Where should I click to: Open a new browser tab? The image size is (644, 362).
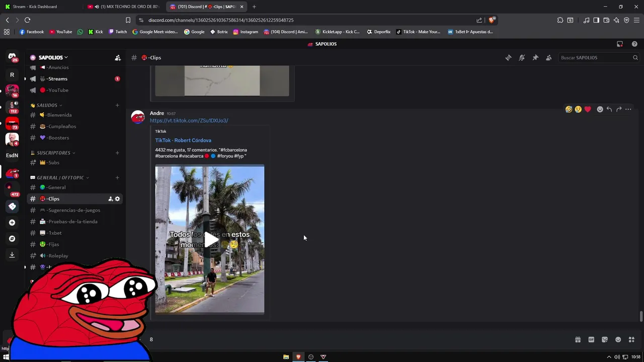point(254,7)
